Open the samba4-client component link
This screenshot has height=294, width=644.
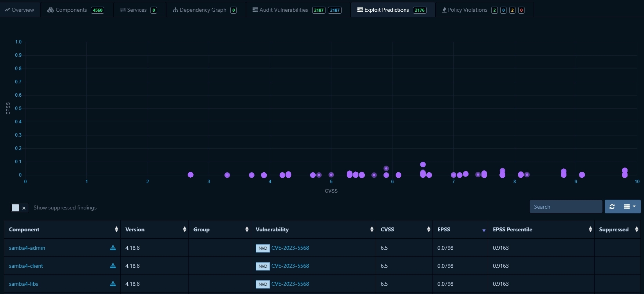(x=26, y=266)
